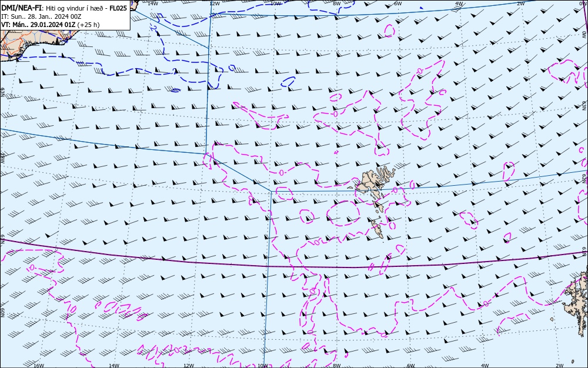Image resolution: width=588 pixels, height=368 pixels.
Task: Click the '4W' longitude label at the bottom
Action: [485, 366]
